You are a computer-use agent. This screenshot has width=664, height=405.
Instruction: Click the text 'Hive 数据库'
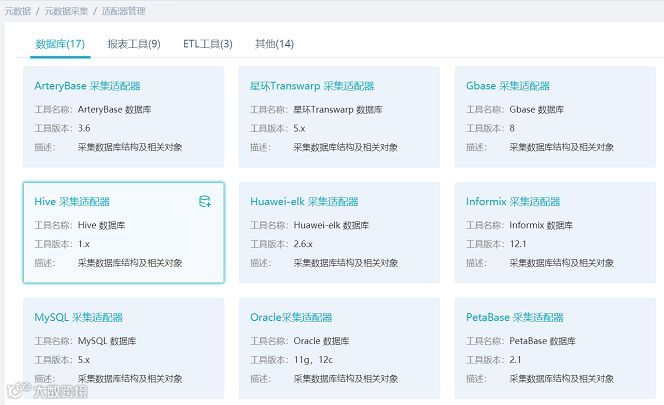click(101, 225)
